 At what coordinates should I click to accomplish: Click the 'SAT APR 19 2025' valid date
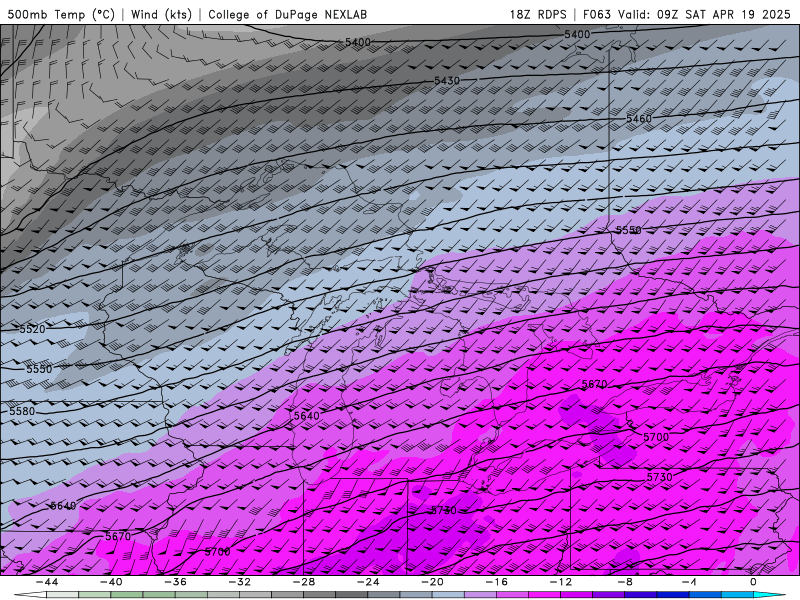coord(738,14)
